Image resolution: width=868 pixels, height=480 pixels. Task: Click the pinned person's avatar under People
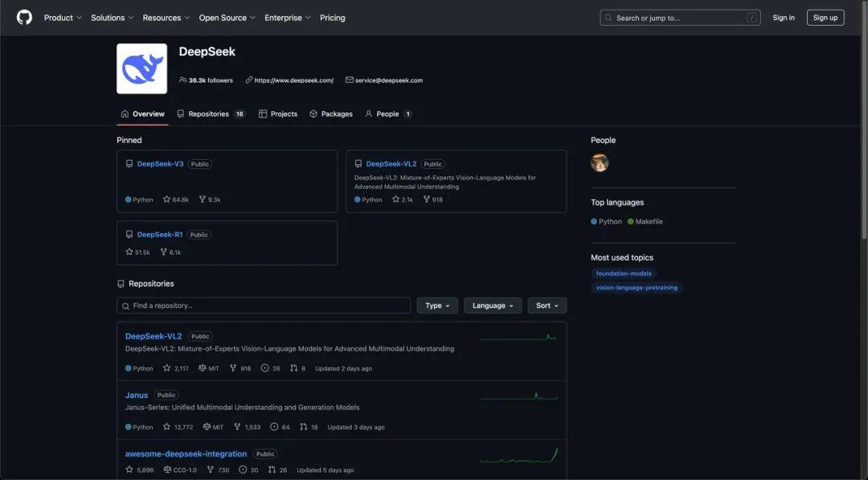click(x=600, y=161)
